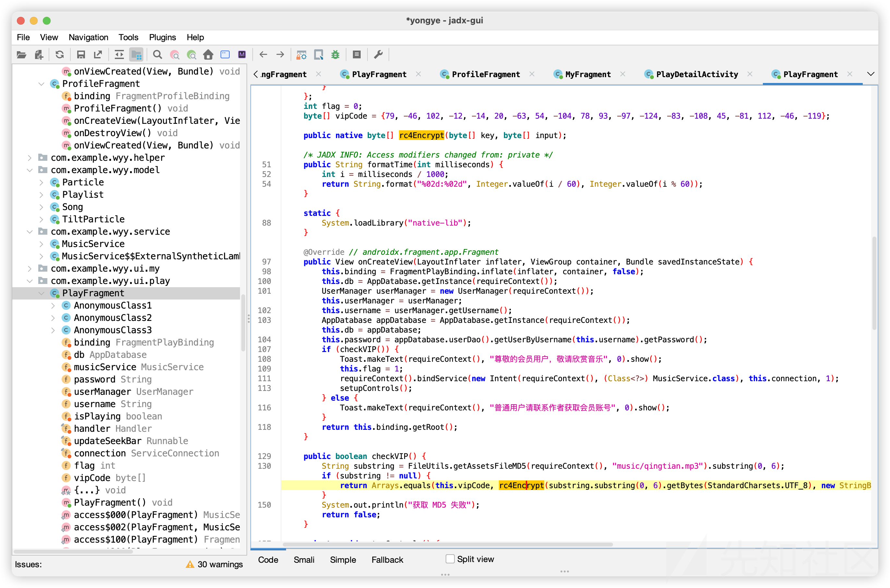Open the Help menu
The image size is (890, 588).
(x=195, y=37)
